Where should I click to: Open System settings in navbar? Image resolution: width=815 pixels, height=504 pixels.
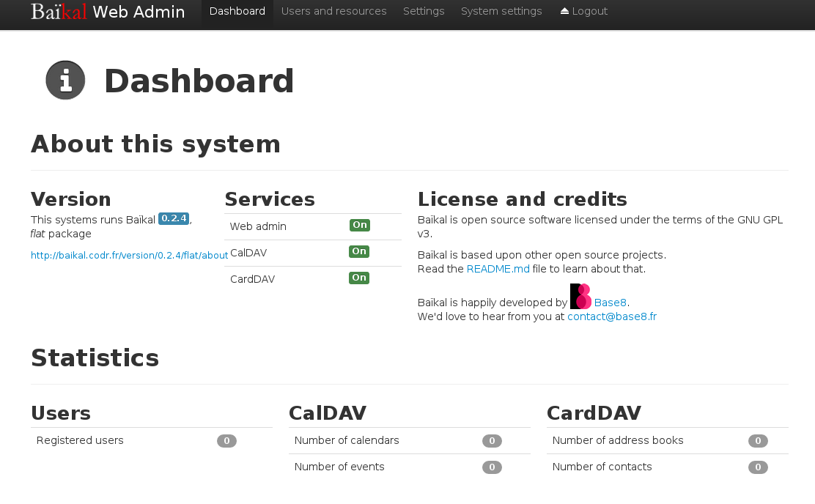click(501, 11)
